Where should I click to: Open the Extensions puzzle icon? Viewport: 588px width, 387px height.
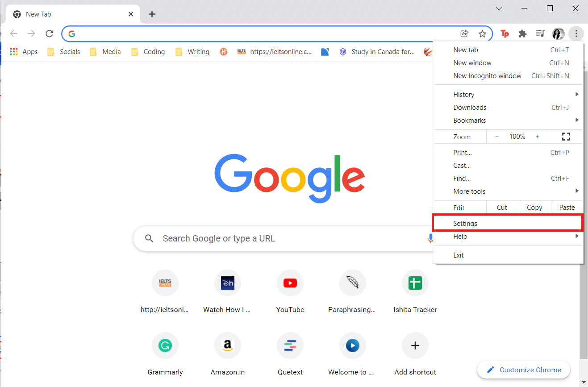point(522,33)
